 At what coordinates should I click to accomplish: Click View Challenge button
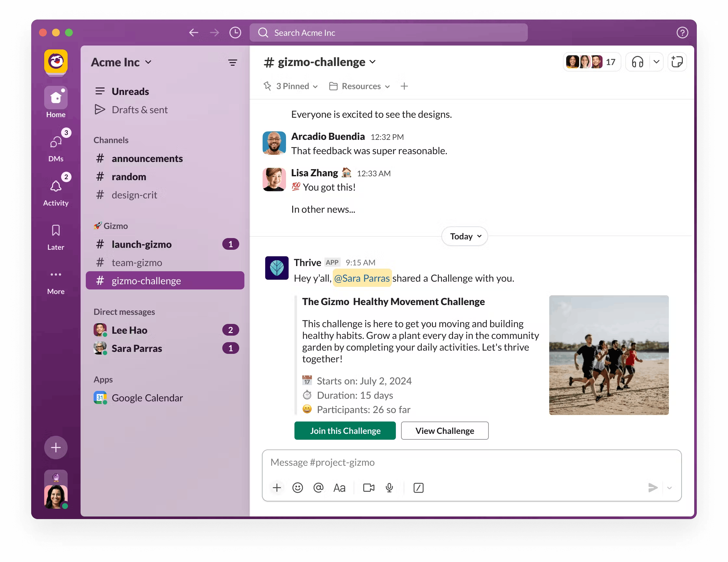pos(445,431)
